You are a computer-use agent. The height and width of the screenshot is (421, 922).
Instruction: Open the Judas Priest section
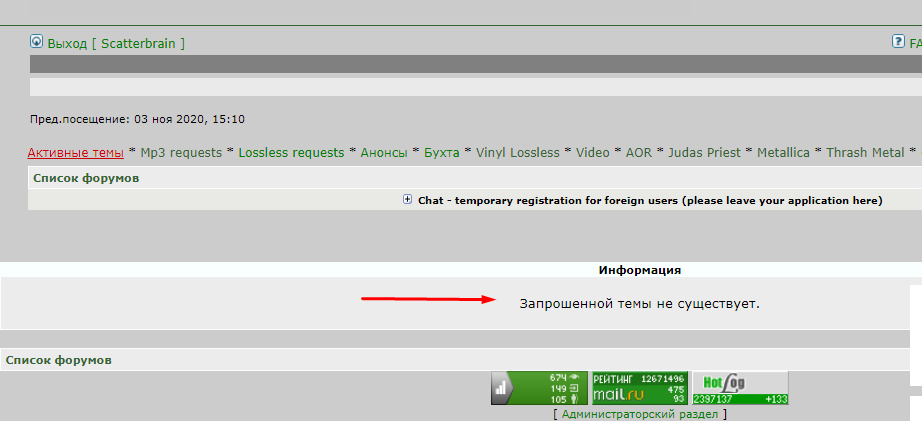704,153
